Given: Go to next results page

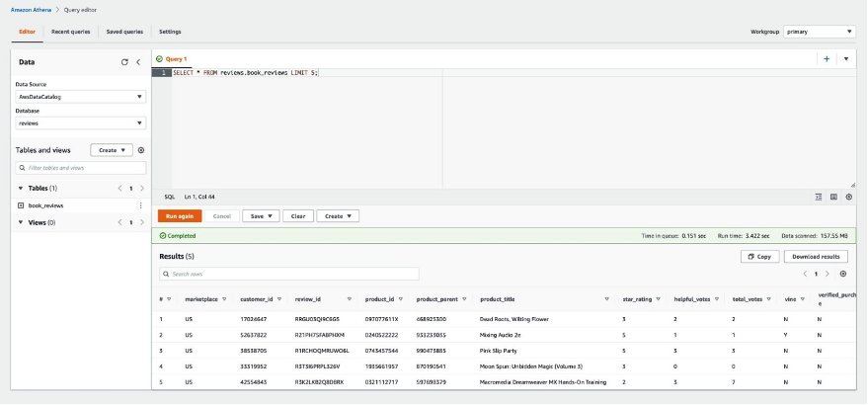Looking at the screenshot, I should click(x=828, y=274).
